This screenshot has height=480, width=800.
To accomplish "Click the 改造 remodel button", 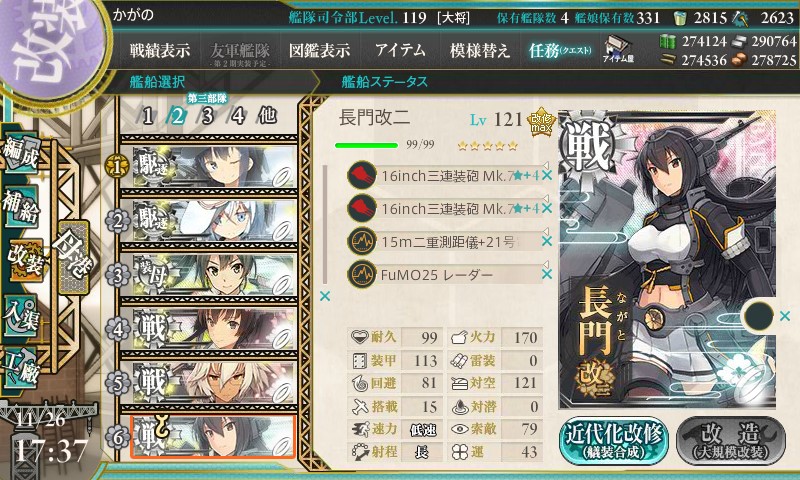I will point(731,441).
